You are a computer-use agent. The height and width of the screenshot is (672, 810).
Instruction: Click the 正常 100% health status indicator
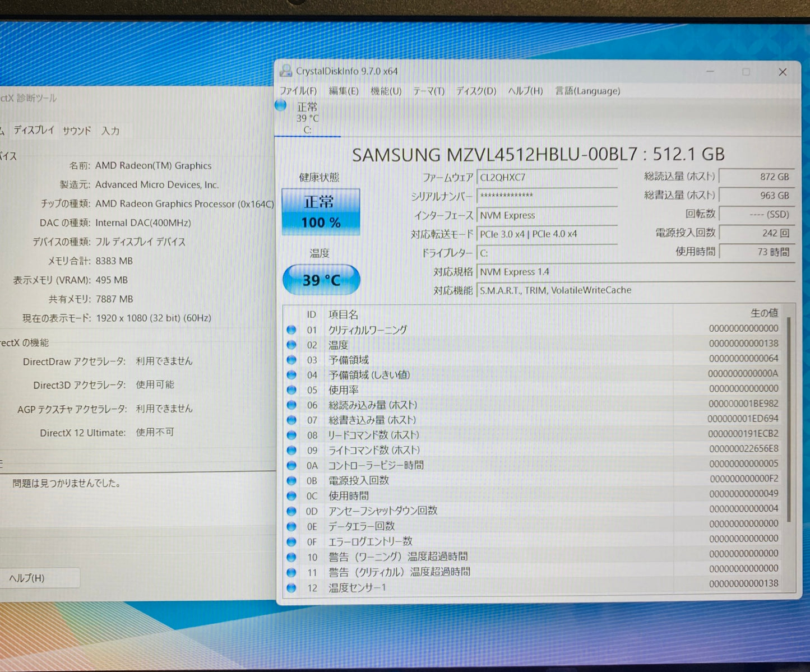coord(321,211)
